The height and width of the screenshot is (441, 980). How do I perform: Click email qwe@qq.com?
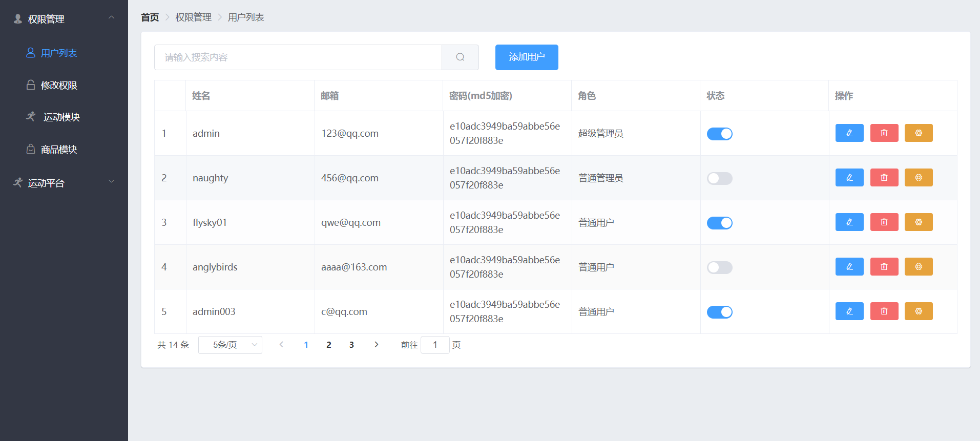point(351,222)
